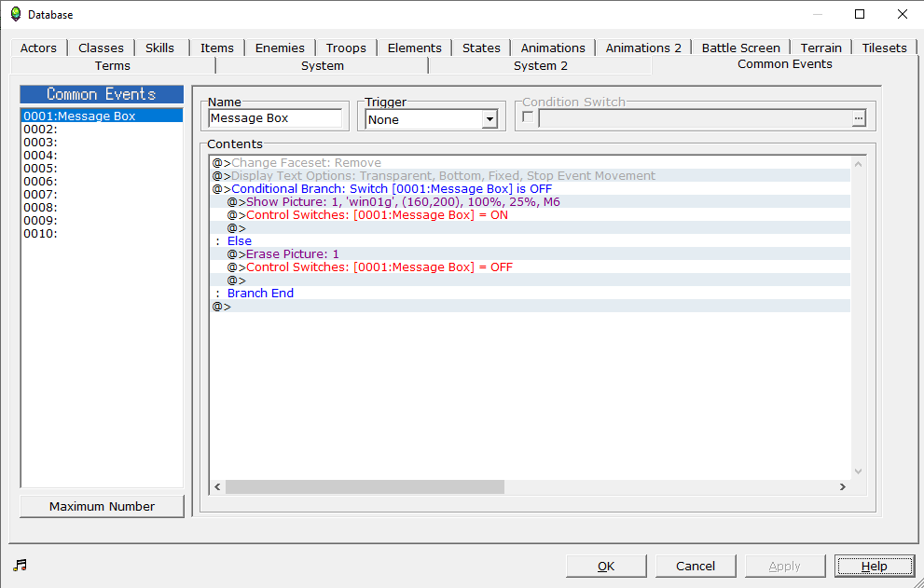This screenshot has width=924, height=588.
Task: Select common event 0007 in list
Action: point(102,194)
